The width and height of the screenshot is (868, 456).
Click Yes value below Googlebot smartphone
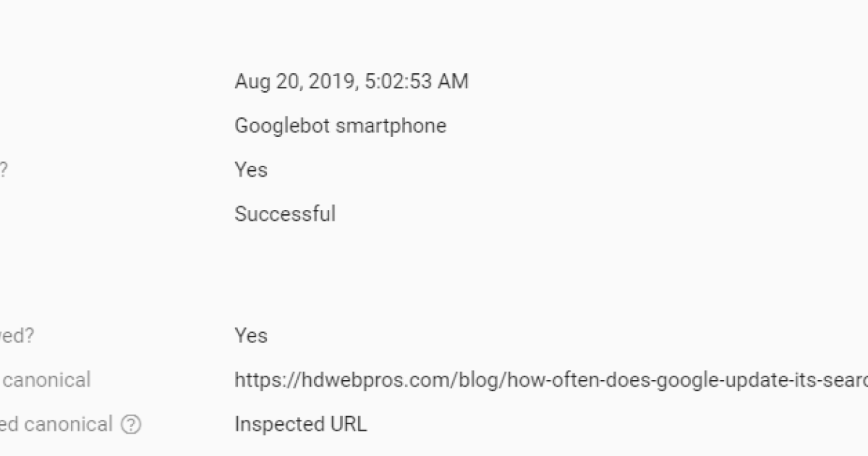[x=251, y=170]
